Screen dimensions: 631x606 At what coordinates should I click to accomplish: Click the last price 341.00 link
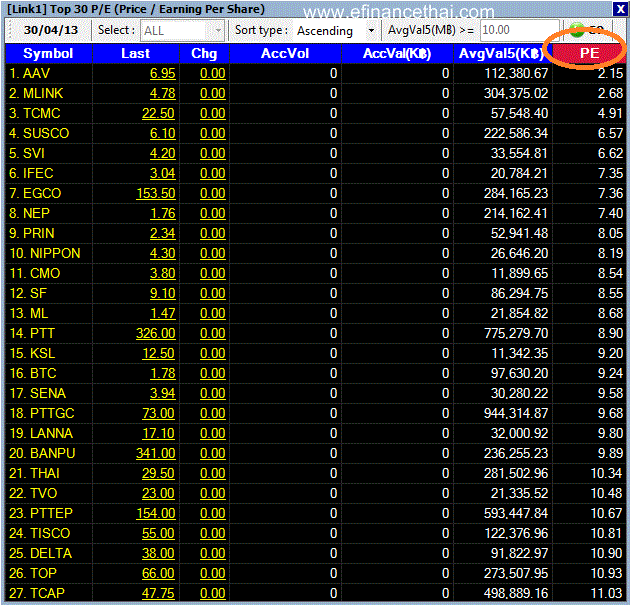156,454
